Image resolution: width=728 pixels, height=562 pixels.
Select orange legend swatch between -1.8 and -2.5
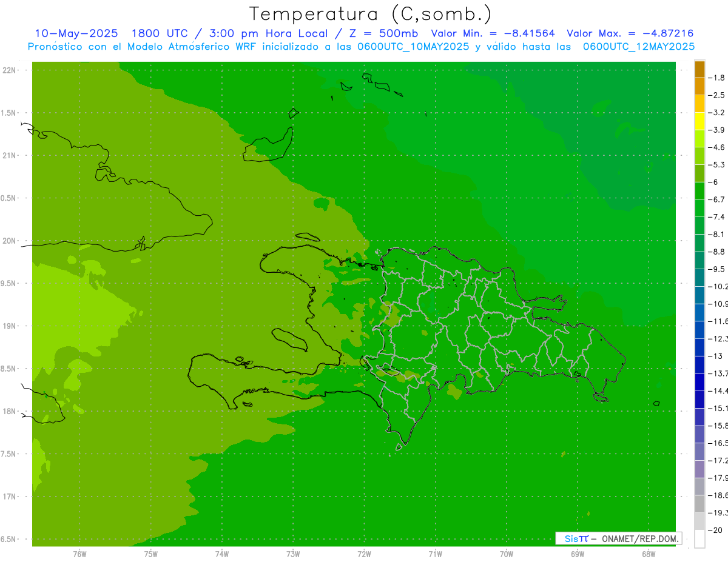pyautogui.click(x=699, y=87)
